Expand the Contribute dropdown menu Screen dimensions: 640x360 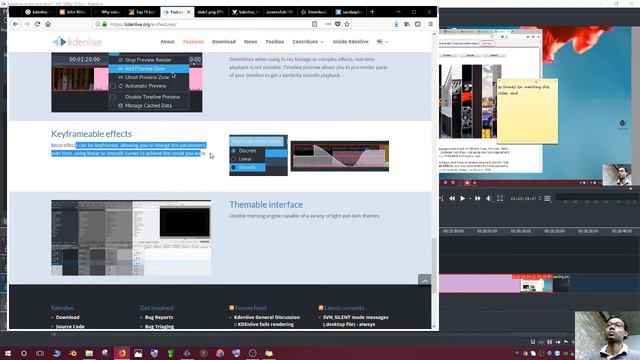308,42
